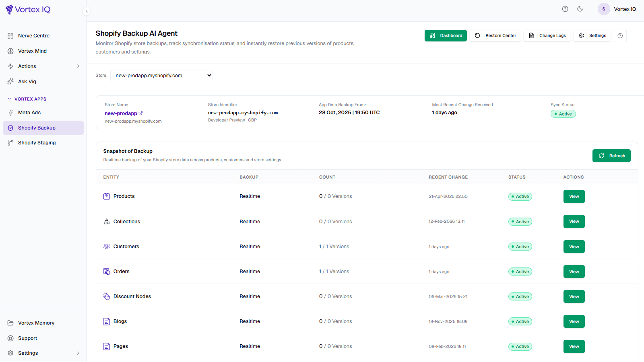This screenshot has height=362, width=644.
Task: Collapse the sidebar with the chevron arrow
Action: point(87,11)
